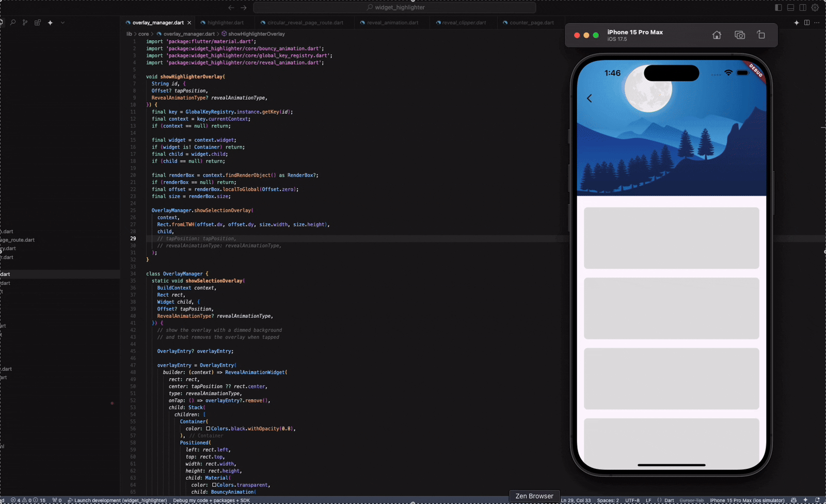Click overlay_manager.dart in the breadcrumb
This screenshot has width=826, height=504.
pyautogui.click(x=189, y=34)
